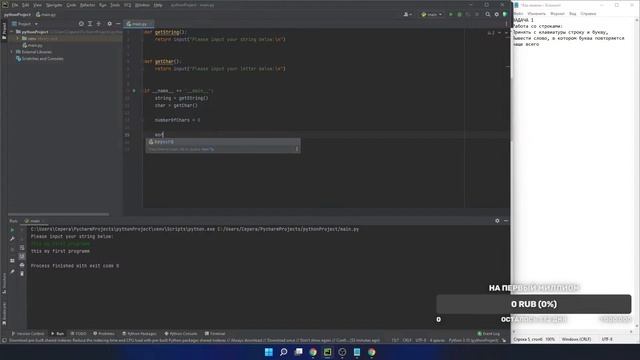Open the Tools menu
Viewport: 640px width, 360px height.
point(115,5)
